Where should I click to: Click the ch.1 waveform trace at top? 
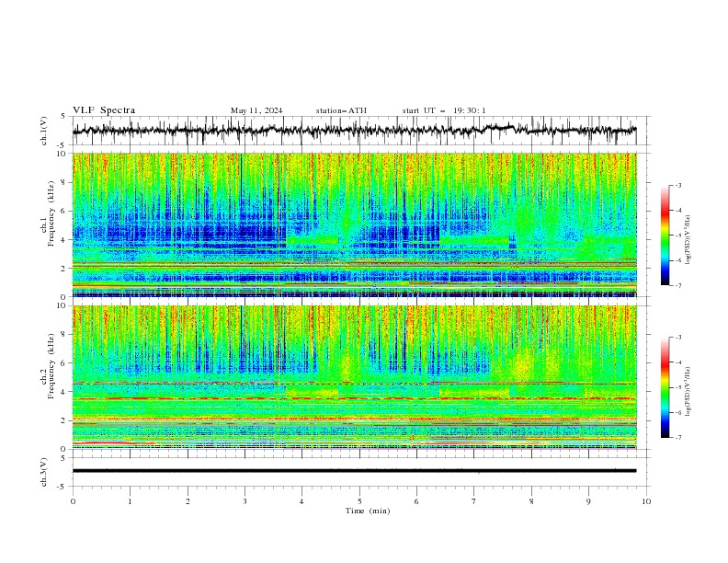[354, 131]
